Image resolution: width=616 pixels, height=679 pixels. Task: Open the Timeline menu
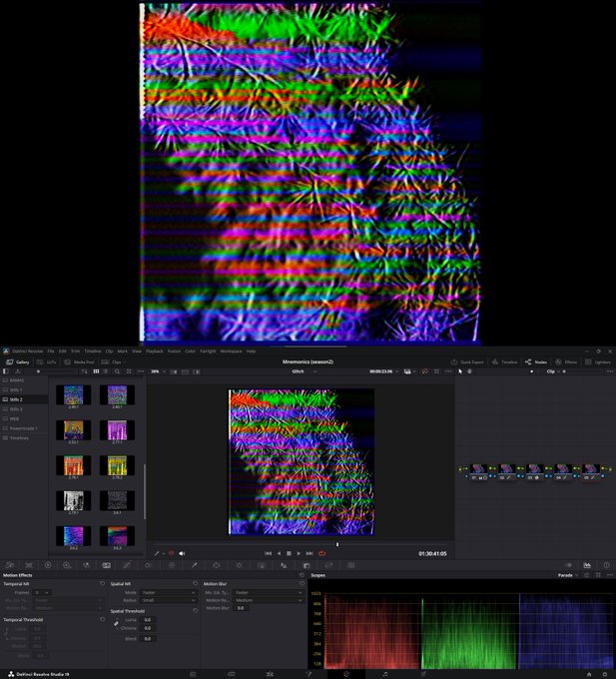pyautogui.click(x=92, y=351)
